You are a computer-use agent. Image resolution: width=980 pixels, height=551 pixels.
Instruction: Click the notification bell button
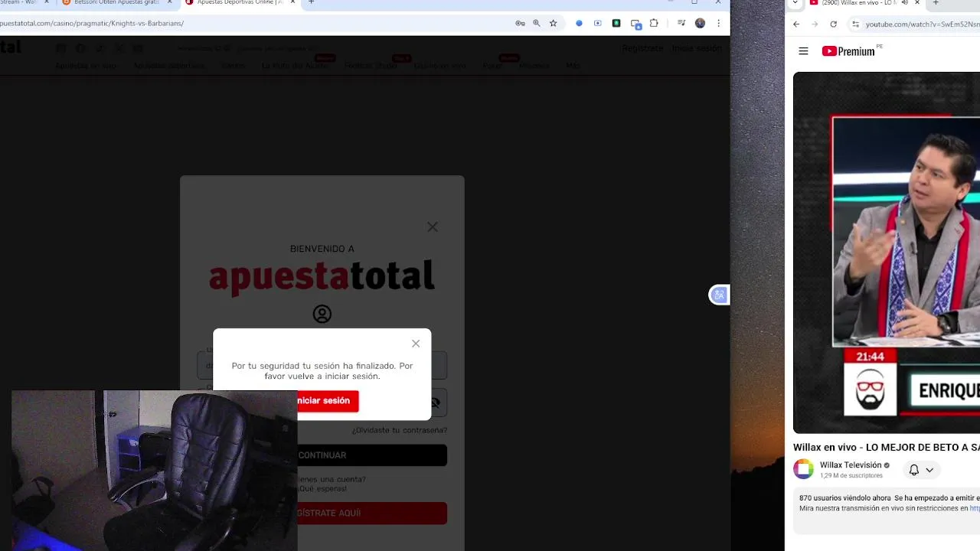point(913,470)
